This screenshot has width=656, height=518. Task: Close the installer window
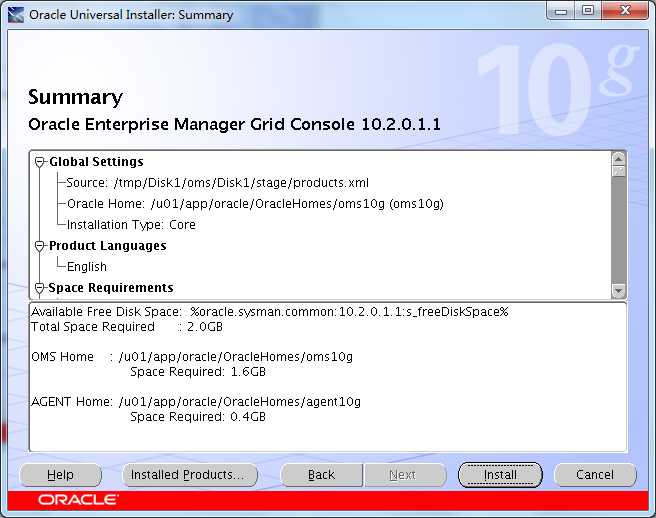click(625, 11)
